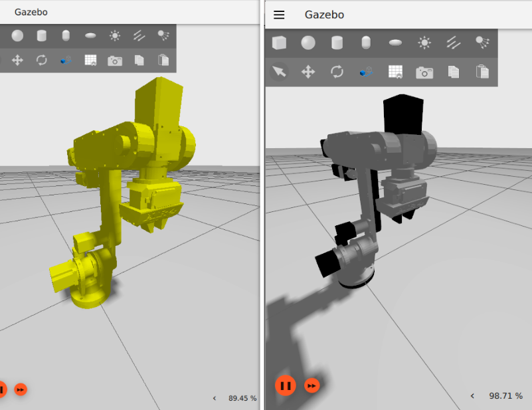532x410 pixels.
Task: Open the hamburger menu in right Gazebo window
Action: coord(279,15)
